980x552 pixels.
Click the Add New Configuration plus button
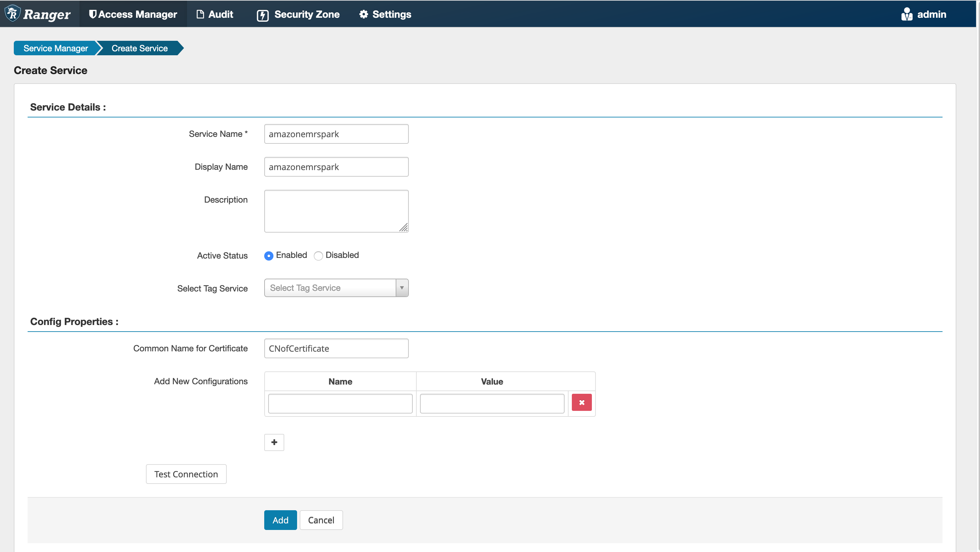(x=274, y=442)
